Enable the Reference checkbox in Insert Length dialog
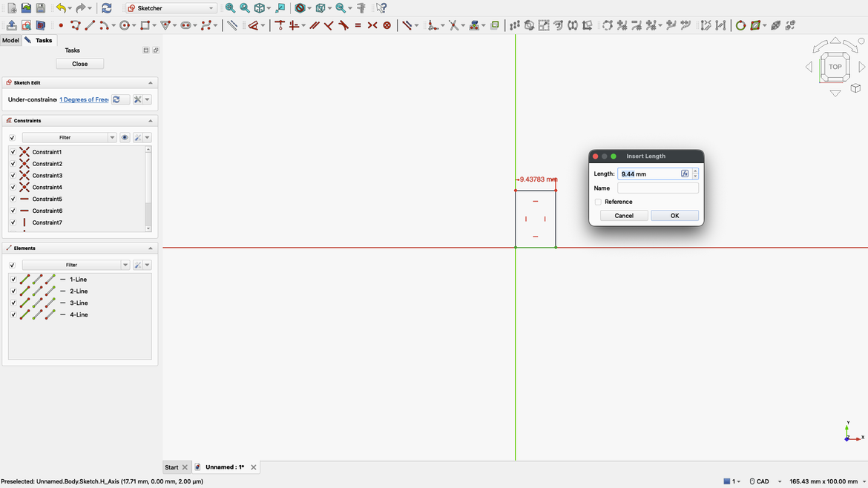The image size is (868, 488). (x=598, y=201)
